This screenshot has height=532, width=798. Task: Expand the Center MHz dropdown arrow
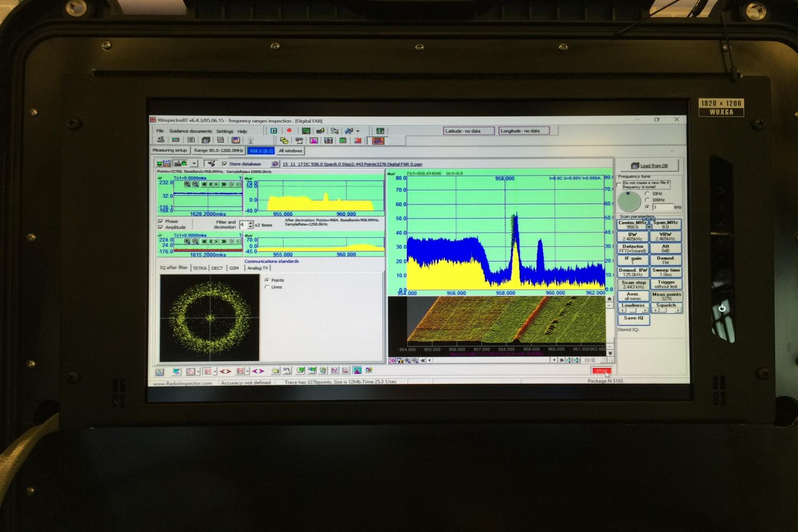pyautogui.click(x=649, y=227)
